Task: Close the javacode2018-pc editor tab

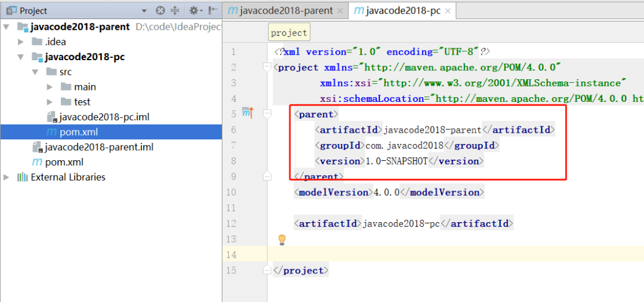Action: 448,11
